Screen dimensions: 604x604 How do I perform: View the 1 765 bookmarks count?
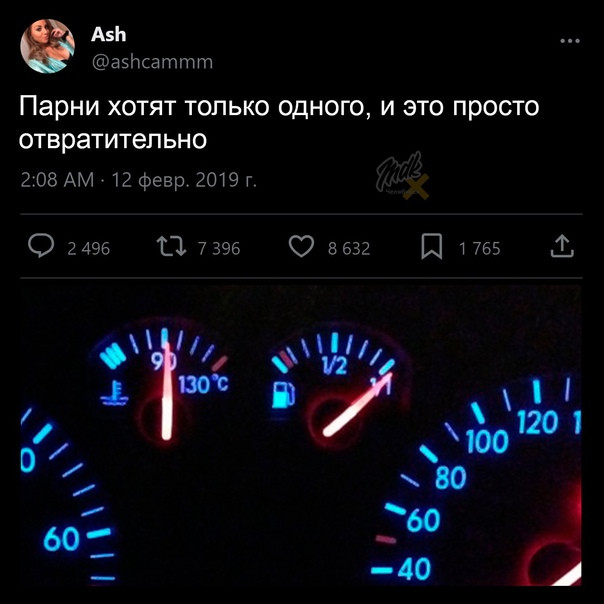click(480, 249)
